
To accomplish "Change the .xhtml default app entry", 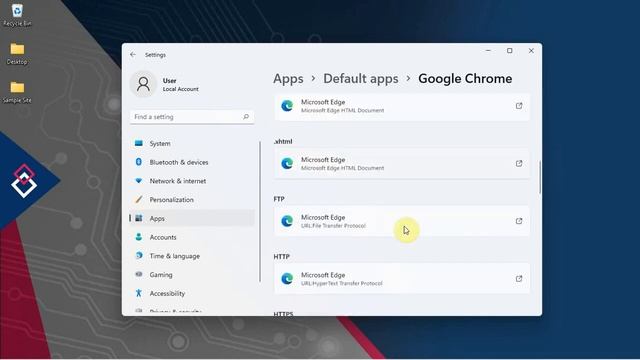I will click(402, 163).
